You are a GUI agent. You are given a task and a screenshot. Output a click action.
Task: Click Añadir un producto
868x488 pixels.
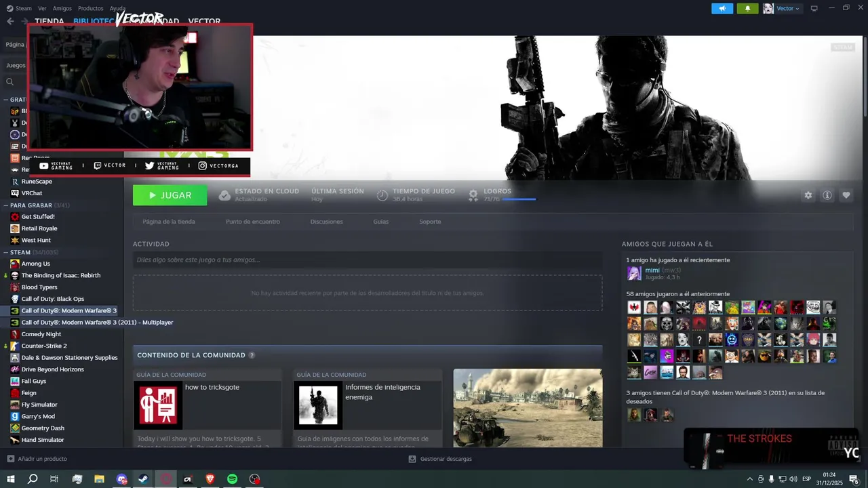37,459
